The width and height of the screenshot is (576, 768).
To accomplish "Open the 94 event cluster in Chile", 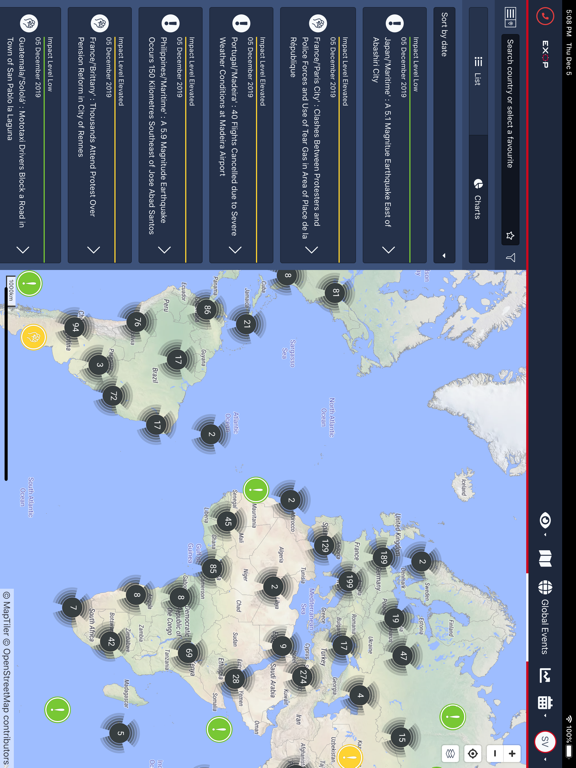I will pos(74,327).
